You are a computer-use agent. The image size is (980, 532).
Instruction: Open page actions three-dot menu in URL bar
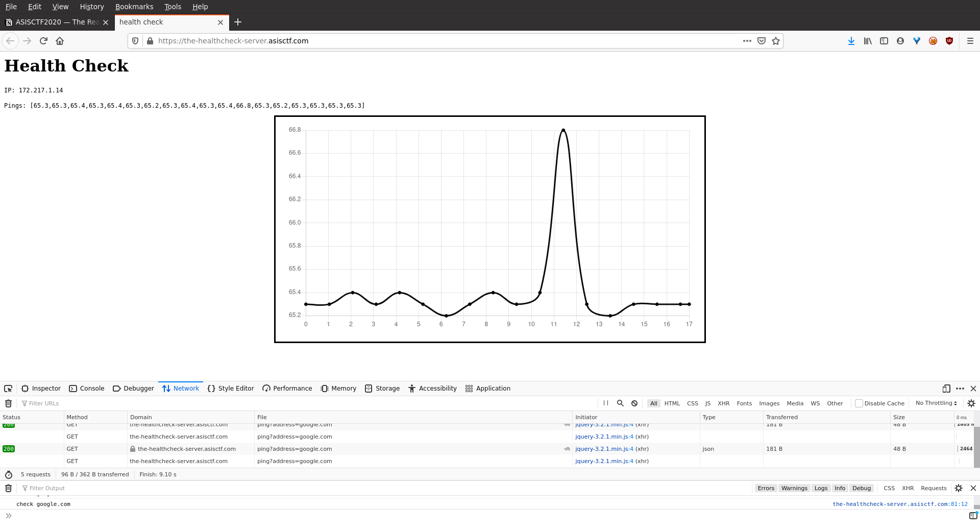tap(747, 41)
